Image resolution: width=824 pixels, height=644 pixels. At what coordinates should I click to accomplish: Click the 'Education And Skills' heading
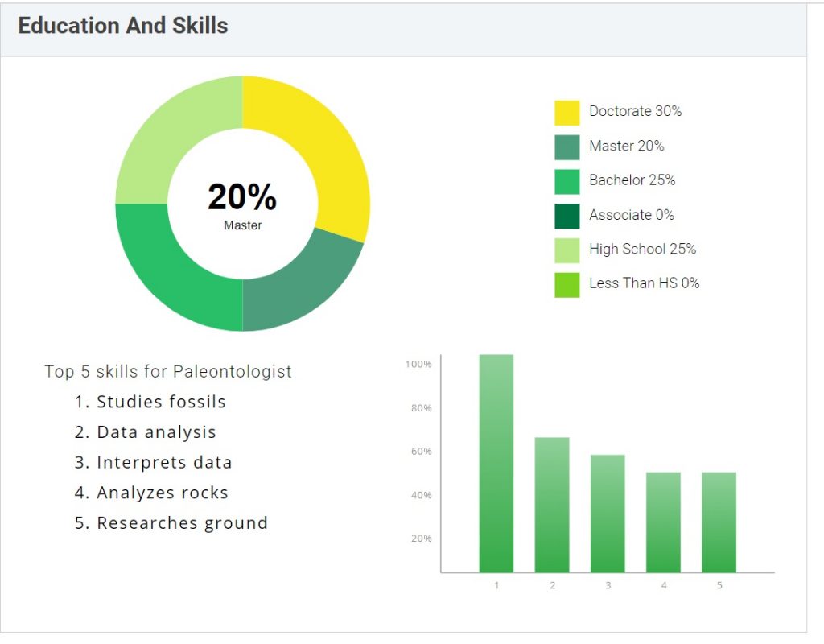[x=123, y=26]
